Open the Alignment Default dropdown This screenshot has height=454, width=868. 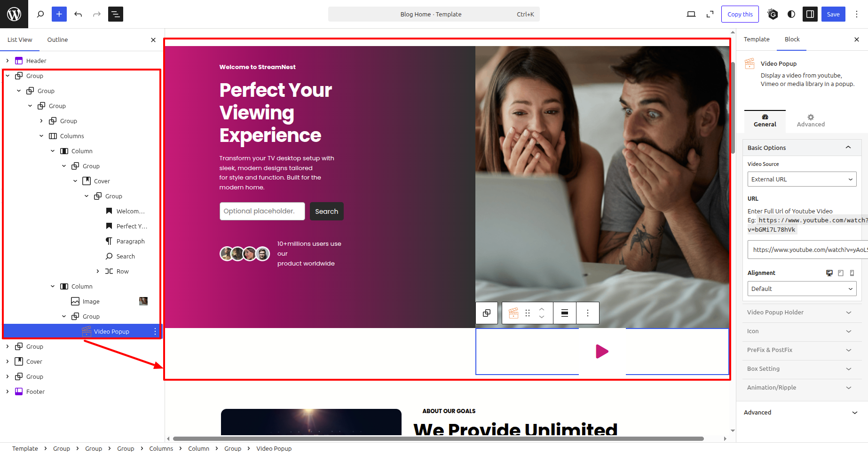click(802, 289)
